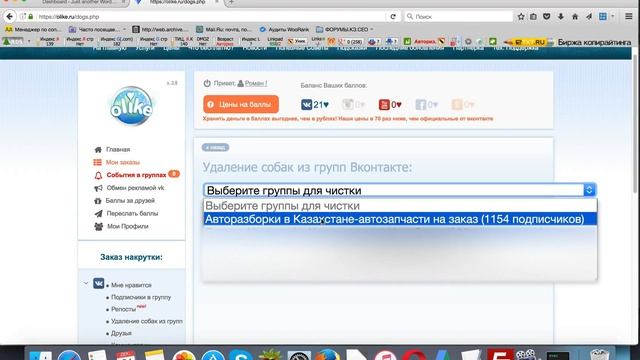
Task: Open Обмен рекламой vk
Action: (135, 188)
